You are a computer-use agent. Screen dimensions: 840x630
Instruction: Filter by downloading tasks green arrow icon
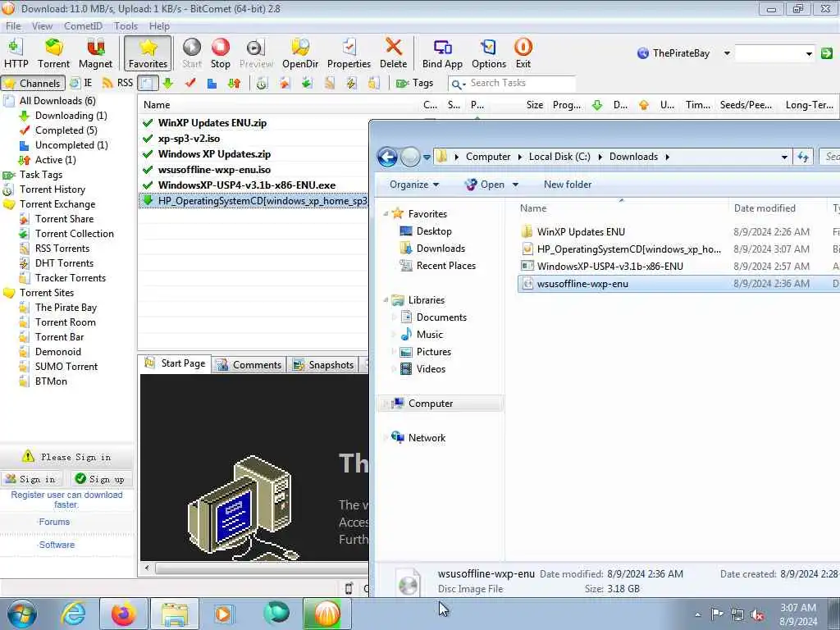tap(167, 83)
